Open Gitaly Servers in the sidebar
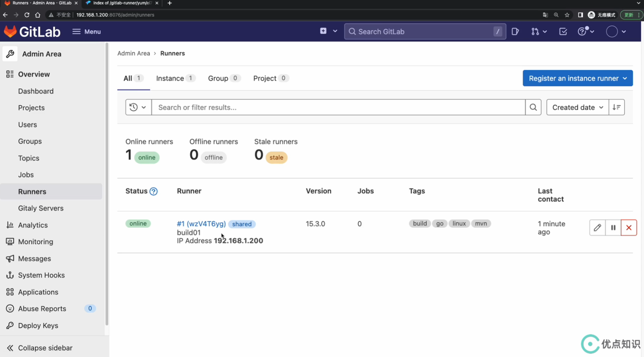This screenshot has width=644, height=357. click(41, 208)
